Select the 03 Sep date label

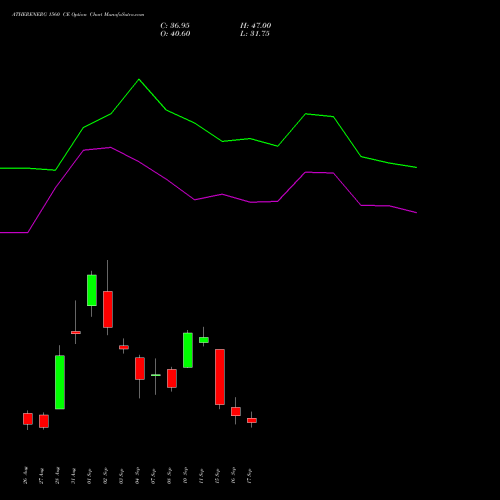tap(122, 475)
